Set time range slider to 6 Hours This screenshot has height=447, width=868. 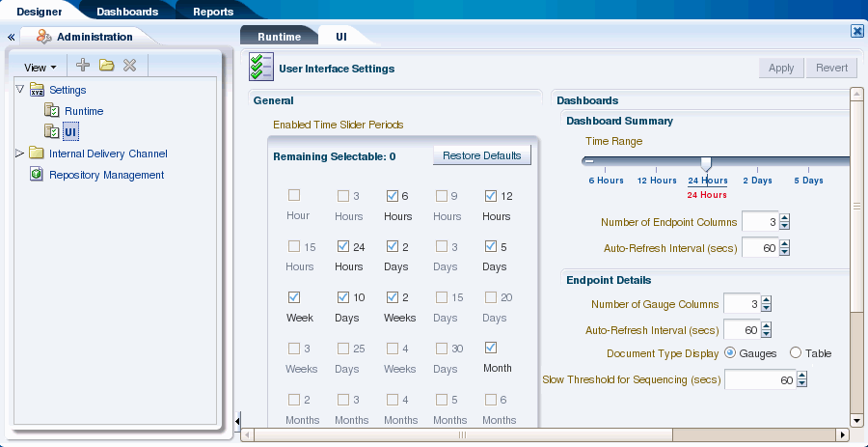605,181
